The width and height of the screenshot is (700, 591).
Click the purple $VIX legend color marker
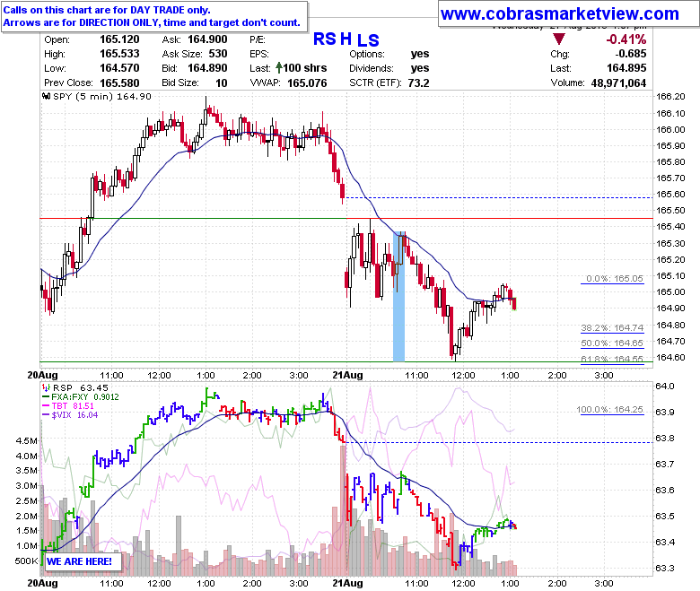click(x=46, y=415)
